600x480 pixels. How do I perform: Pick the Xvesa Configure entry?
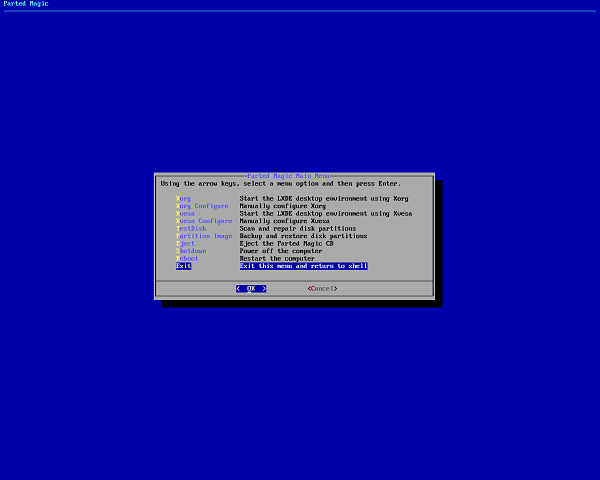[x=204, y=221]
